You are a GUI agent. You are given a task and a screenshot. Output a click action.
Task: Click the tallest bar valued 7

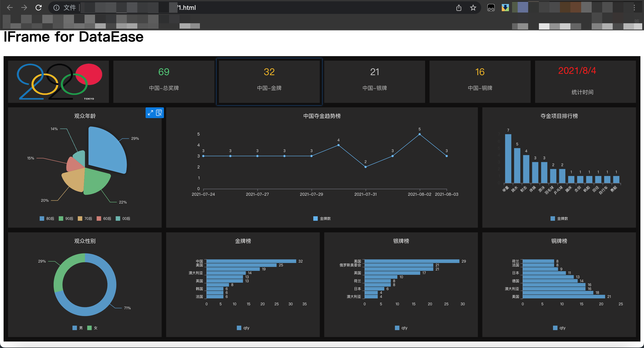click(508, 159)
